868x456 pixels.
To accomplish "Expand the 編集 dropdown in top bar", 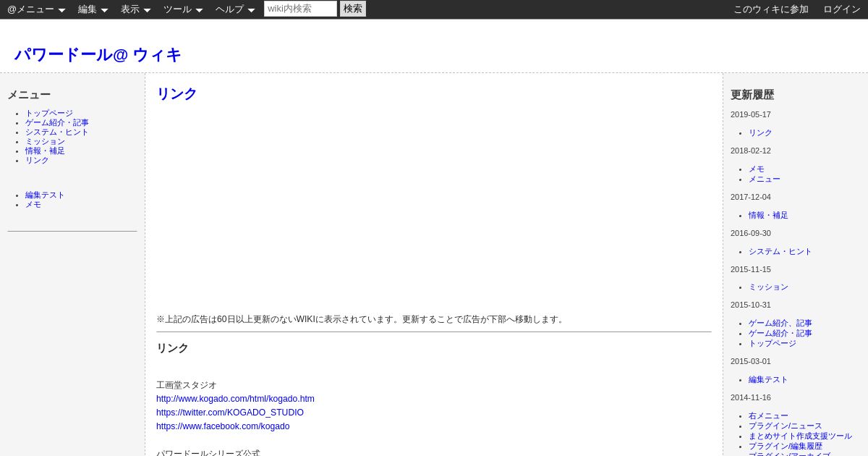I will point(93,9).
